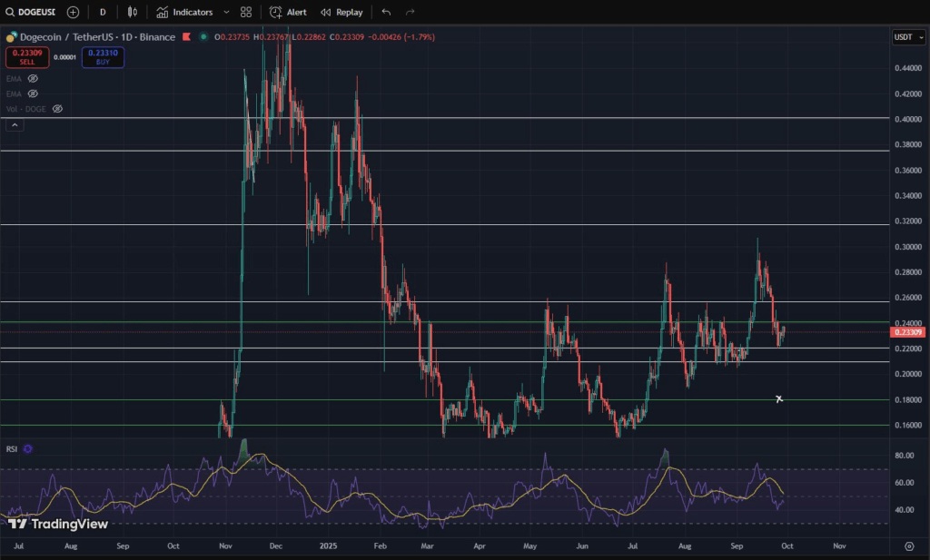
Task: Open the indicator templates grid icon
Action: coord(244,12)
